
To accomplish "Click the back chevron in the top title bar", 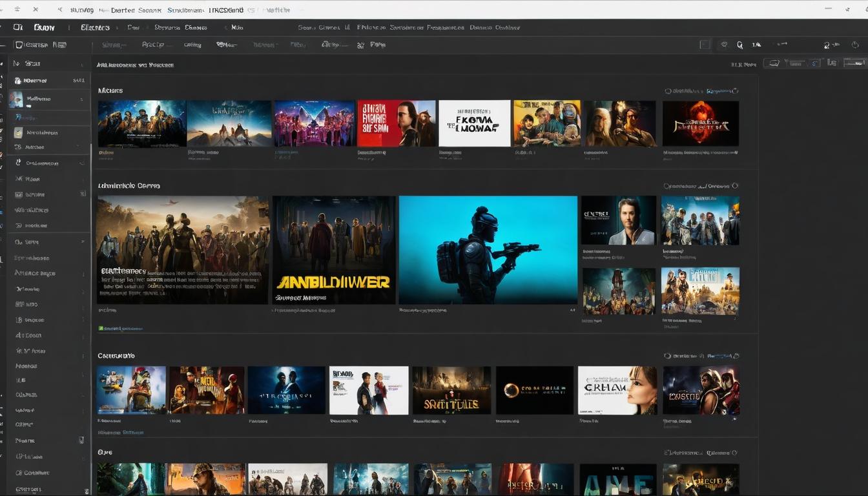I will pos(60,10).
